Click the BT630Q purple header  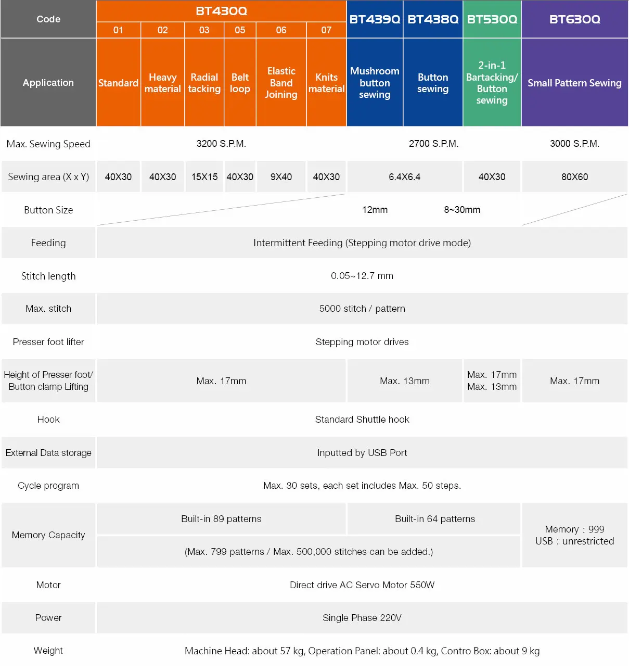[574, 19]
